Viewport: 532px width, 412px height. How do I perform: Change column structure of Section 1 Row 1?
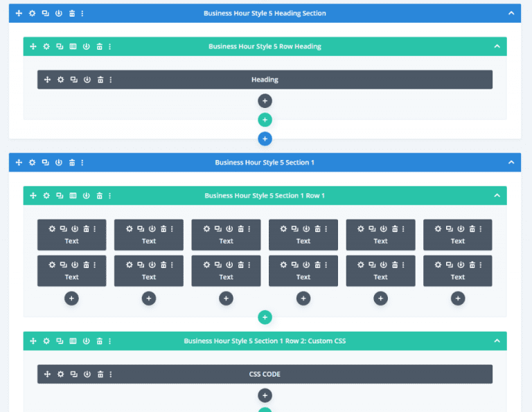[x=73, y=196]
